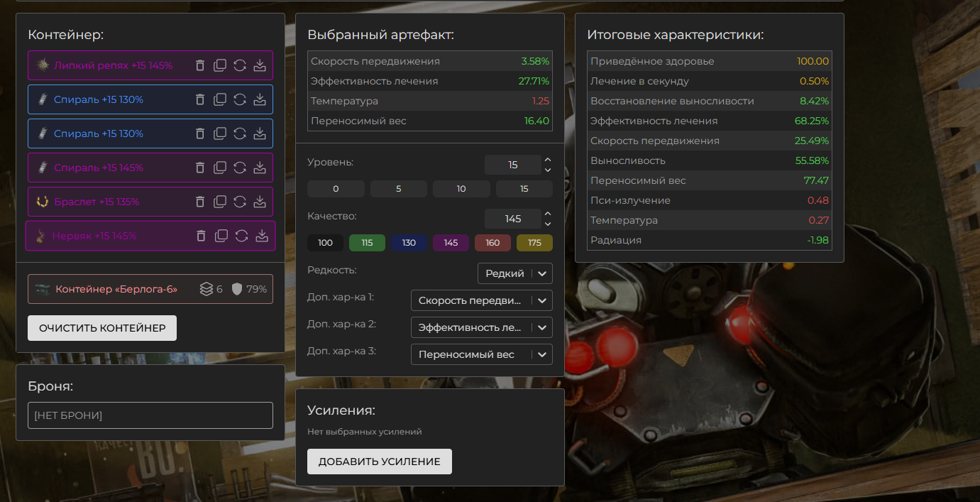Viewport: 980px width, 502px height.
Task: Choose the green 115 quality swatch
Action: 367,243
